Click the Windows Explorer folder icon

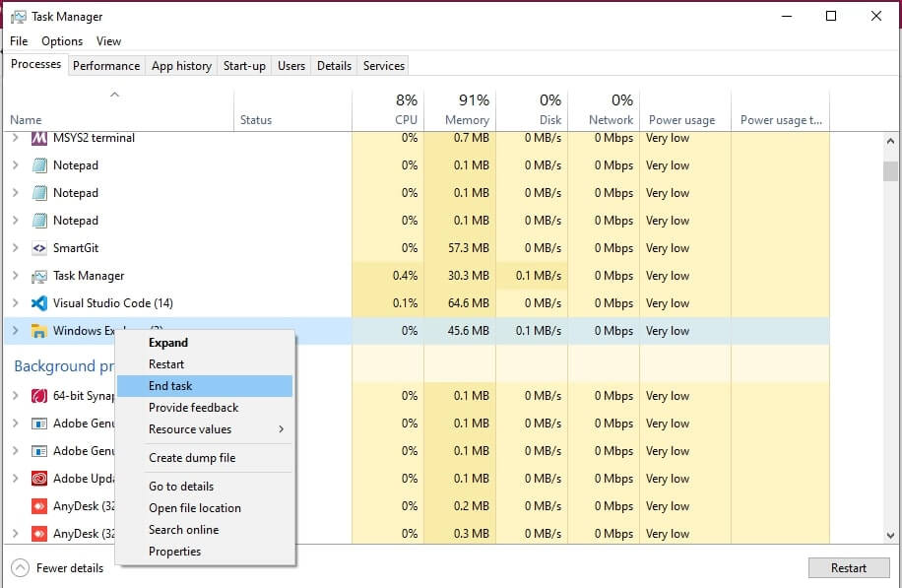tap(39, 331)
